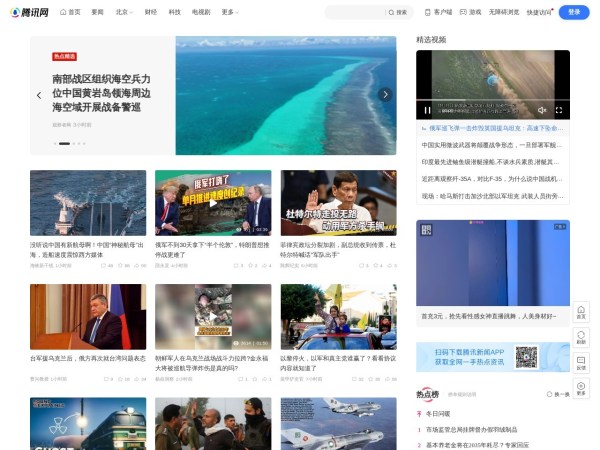Toggle 无障碍浏览 accessibility mode

pyautogui.click(x=503, y=12)
